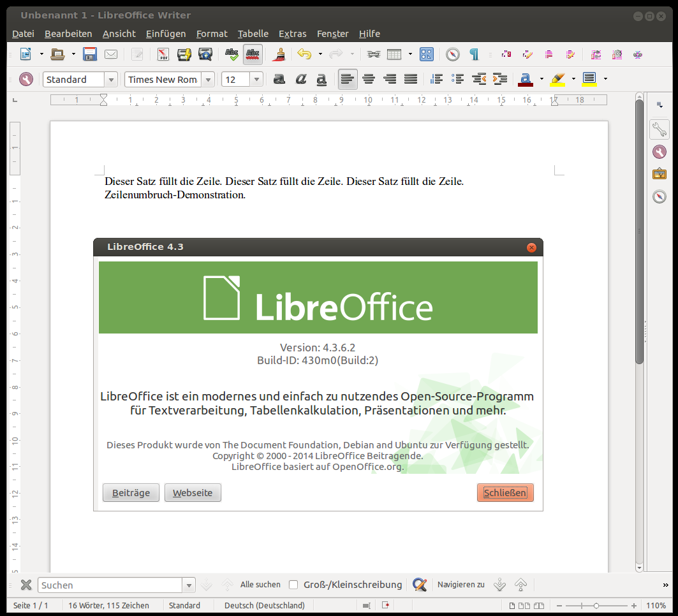Toggle AutoSpellcheck button
The height and width of the screenshot is (616, 678).
tap(253, 54)
